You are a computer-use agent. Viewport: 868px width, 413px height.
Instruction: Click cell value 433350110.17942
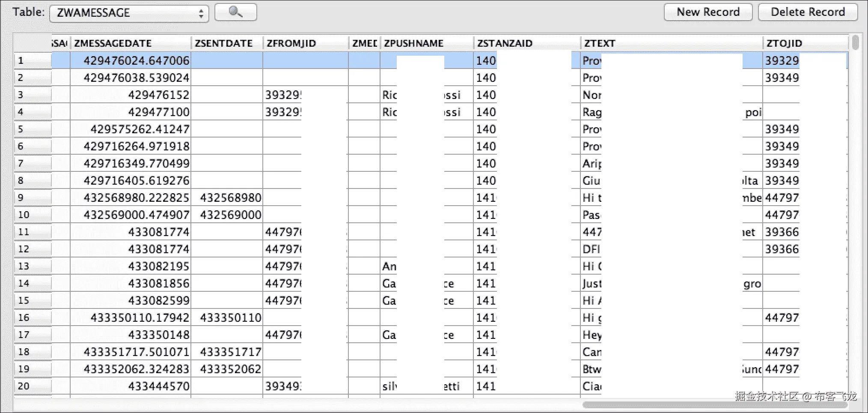tap(131, 317)
